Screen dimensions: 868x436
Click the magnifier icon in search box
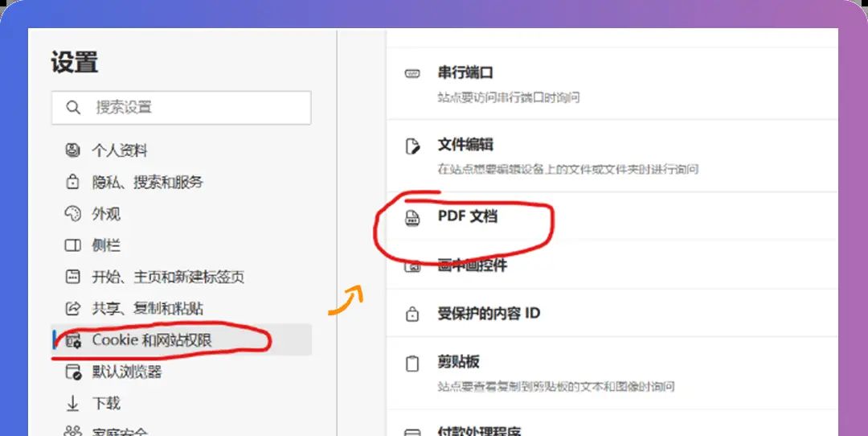(73, 108)
